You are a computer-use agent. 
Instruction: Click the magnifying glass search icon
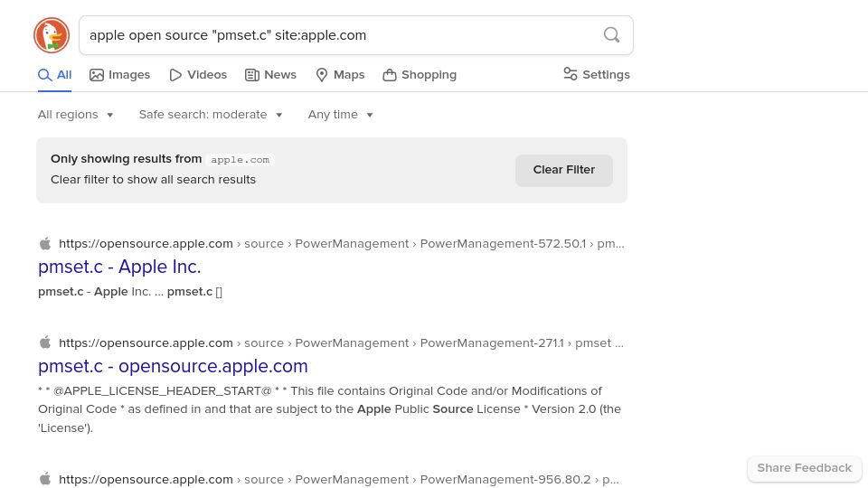pos(611,35)
